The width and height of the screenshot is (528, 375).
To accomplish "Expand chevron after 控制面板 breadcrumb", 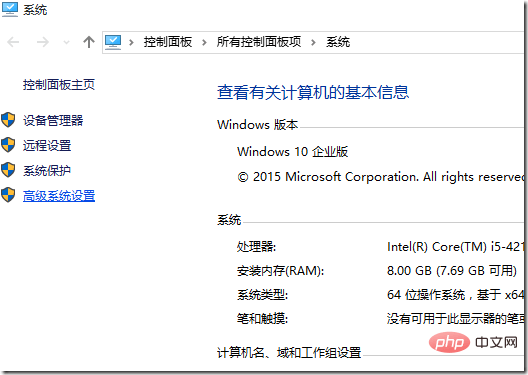I will tap(204, 42).
